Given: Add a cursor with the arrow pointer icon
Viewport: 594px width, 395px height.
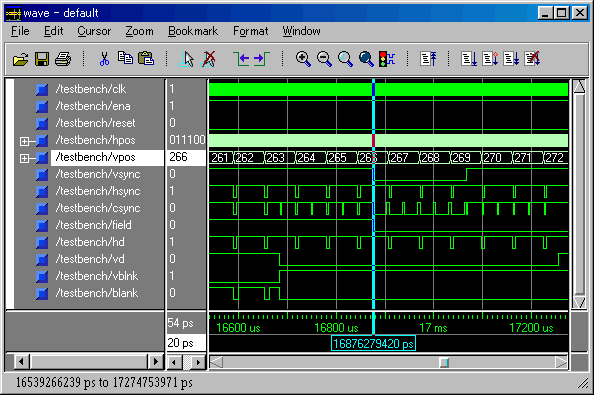Looking at the screenshot, I should 187,59.
